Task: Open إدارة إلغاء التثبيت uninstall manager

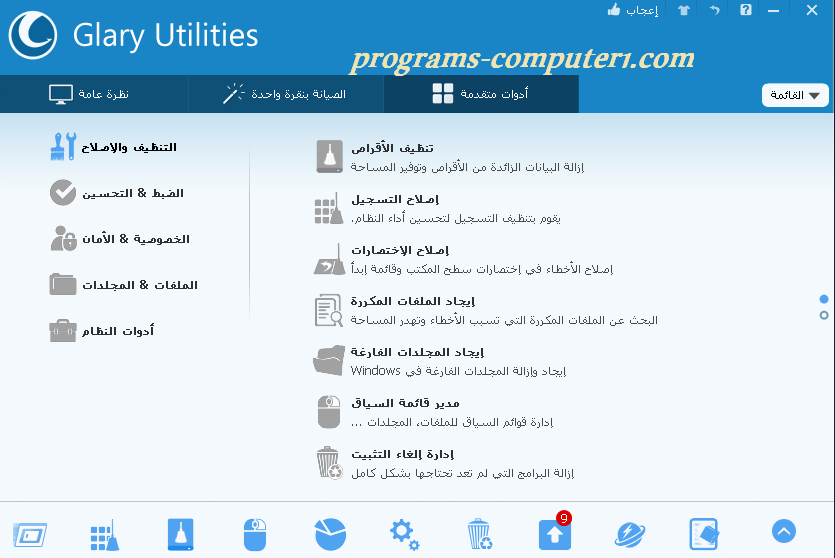Action: [x=403, y=454]
